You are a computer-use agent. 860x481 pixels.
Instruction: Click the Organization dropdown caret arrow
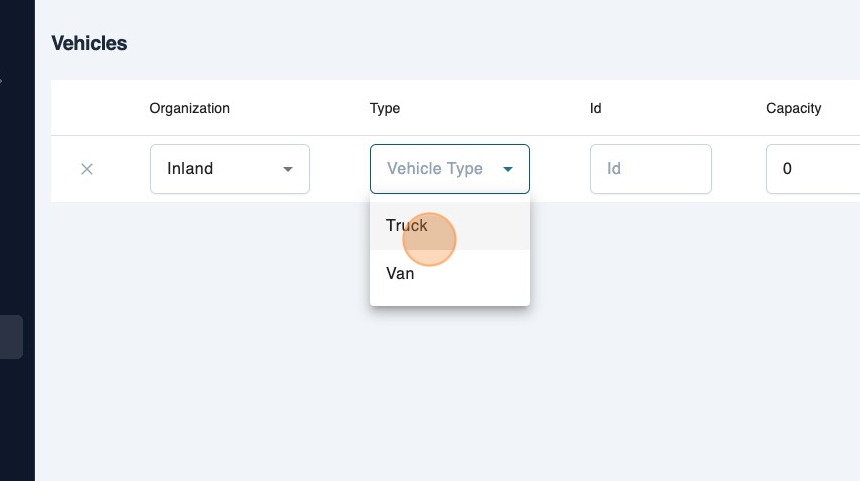[288, 169]
